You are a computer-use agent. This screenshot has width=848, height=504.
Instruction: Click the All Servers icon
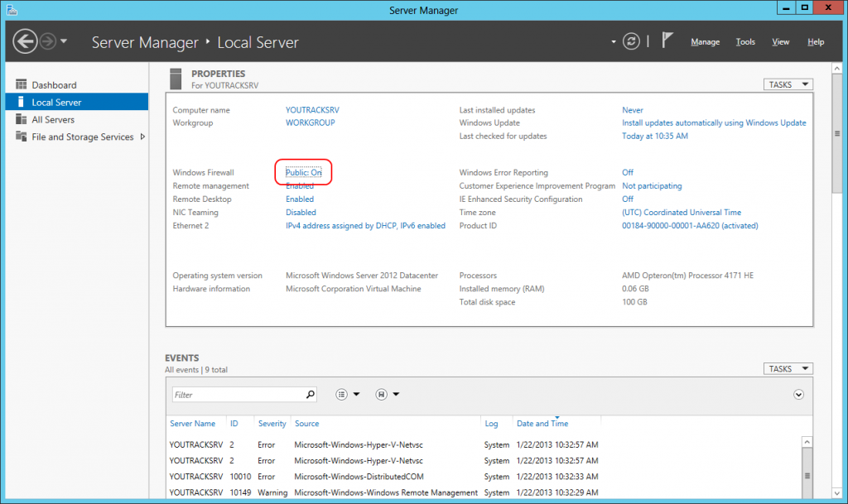pos(21,119)
